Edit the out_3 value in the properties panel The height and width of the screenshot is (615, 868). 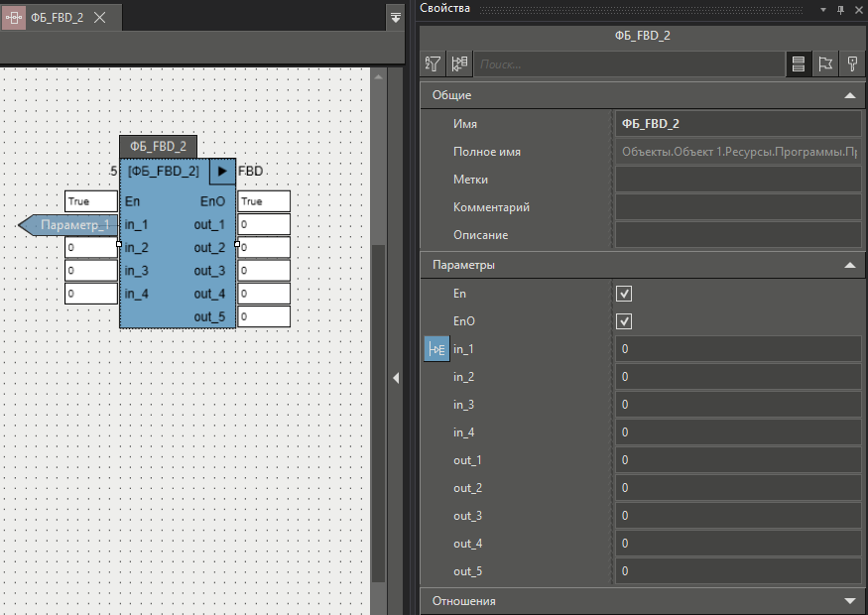point(738,516)
